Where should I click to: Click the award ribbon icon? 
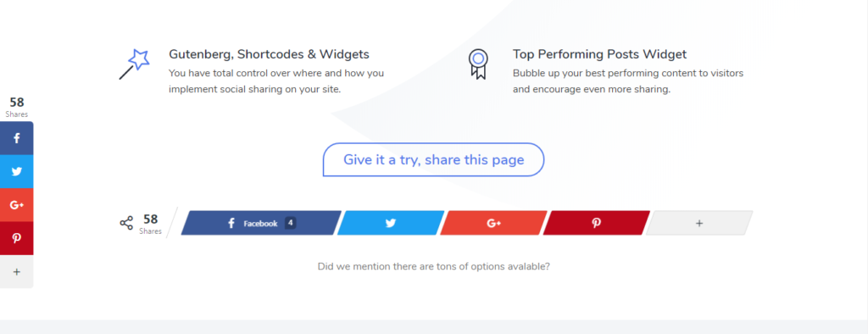coord(478,64)
